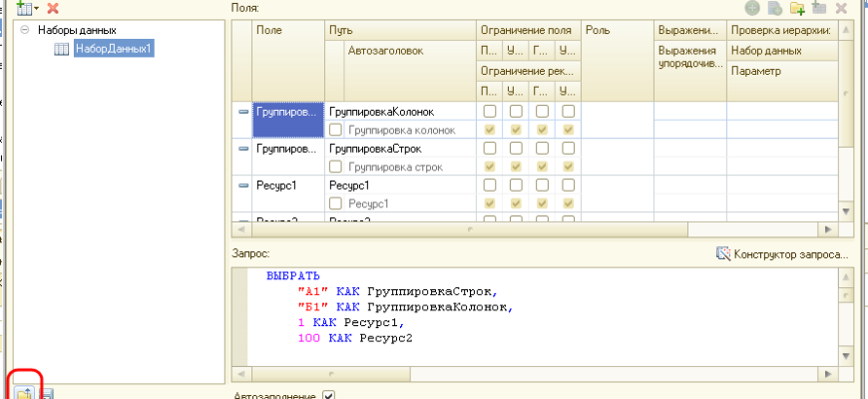Click the add folder icon above fields

pos(796,7)
